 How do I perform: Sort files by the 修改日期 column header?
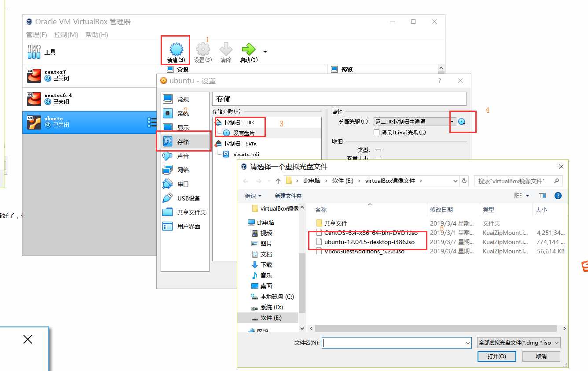[441, 210]
